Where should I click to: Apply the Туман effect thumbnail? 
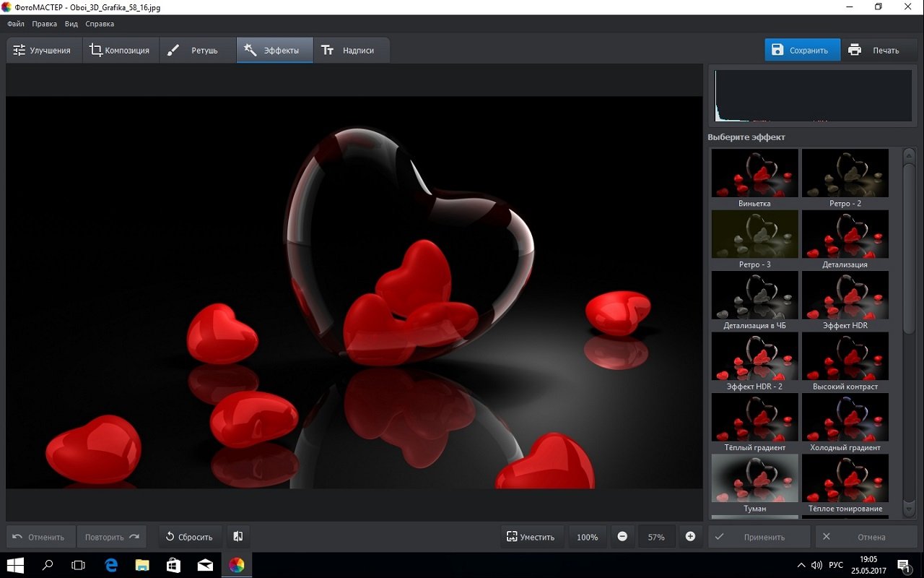pyautogui.click(x=754, y=478)
